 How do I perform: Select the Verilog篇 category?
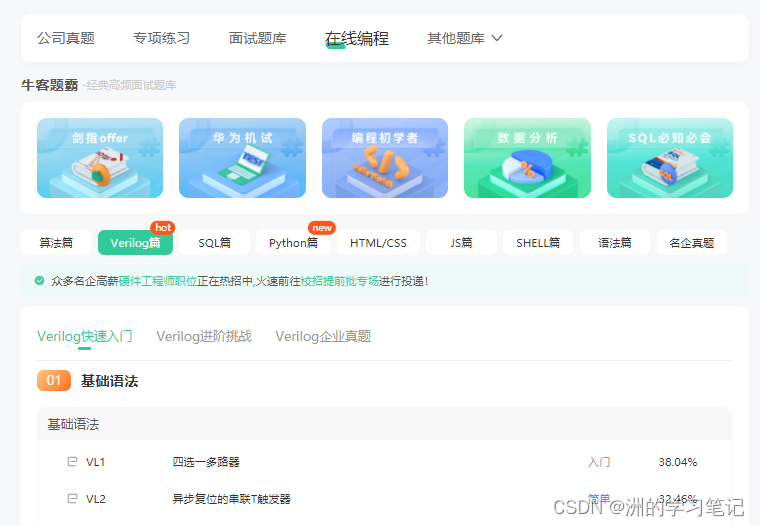[x=135, y=242]
